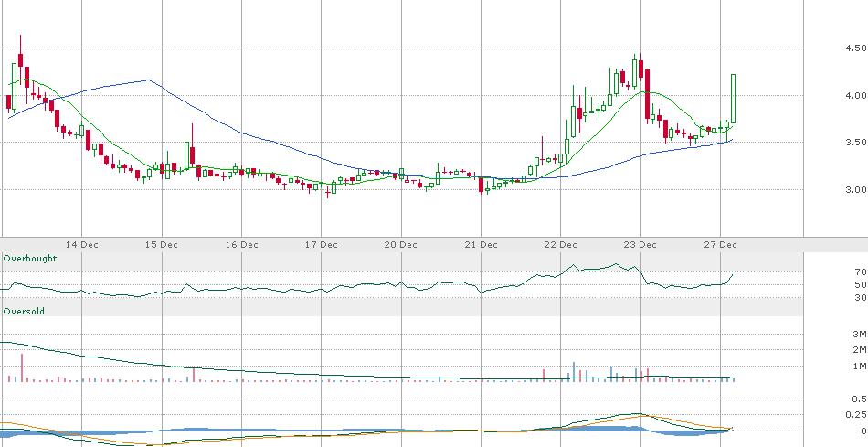Click the 3M volume axis label
This screenshot has height=447, width=868.
(860, 334)
